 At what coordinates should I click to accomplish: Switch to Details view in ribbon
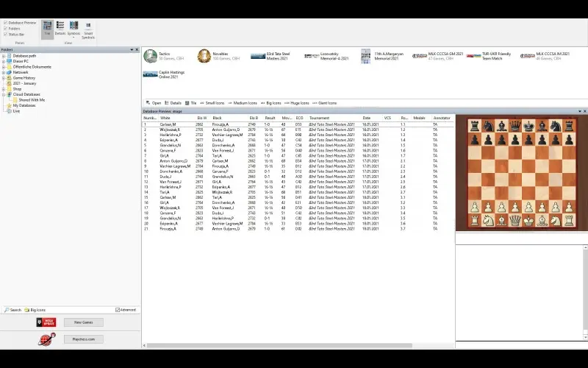60,29
